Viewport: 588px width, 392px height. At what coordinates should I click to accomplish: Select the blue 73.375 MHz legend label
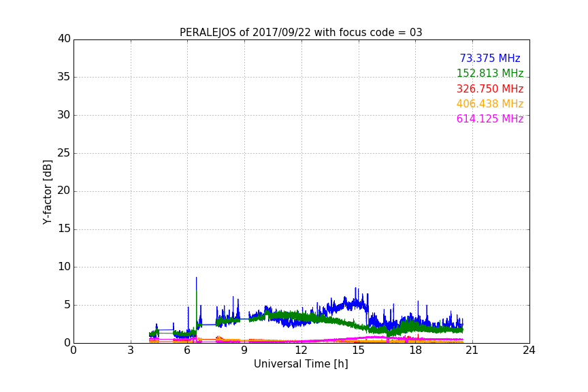(490, 58)
